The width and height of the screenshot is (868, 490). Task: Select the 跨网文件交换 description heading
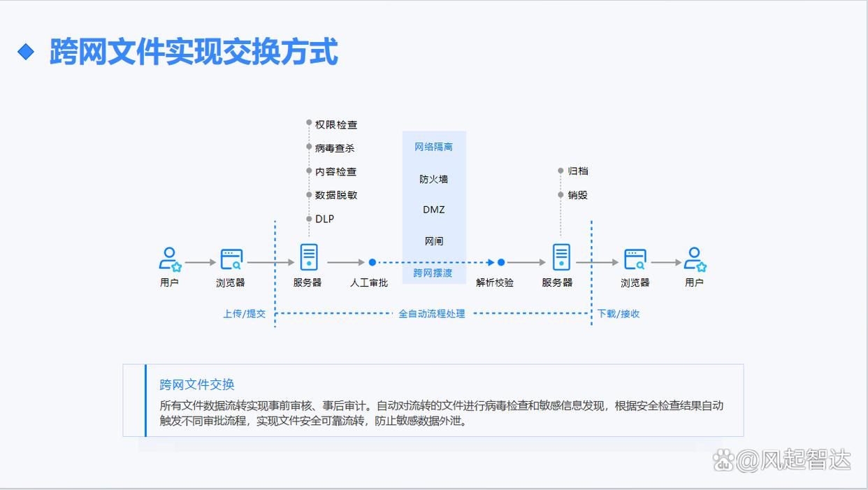tap(197, 384)
